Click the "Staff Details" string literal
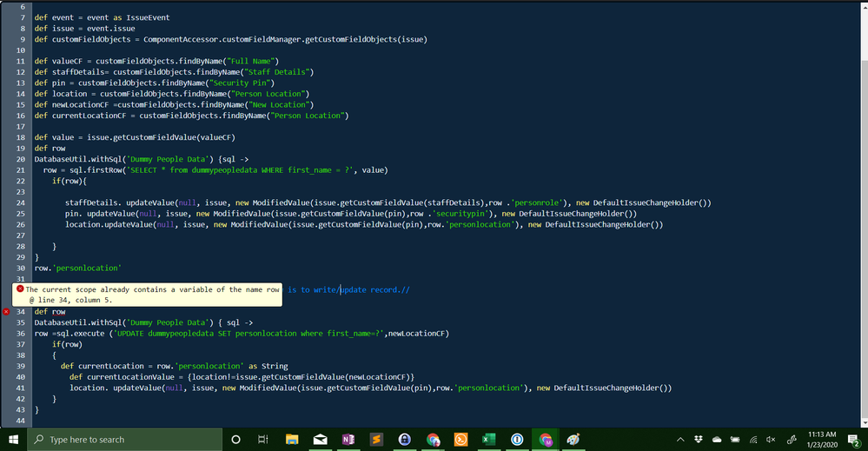The image size is (868, 451). pyautogui.click(x=277, y=72)
